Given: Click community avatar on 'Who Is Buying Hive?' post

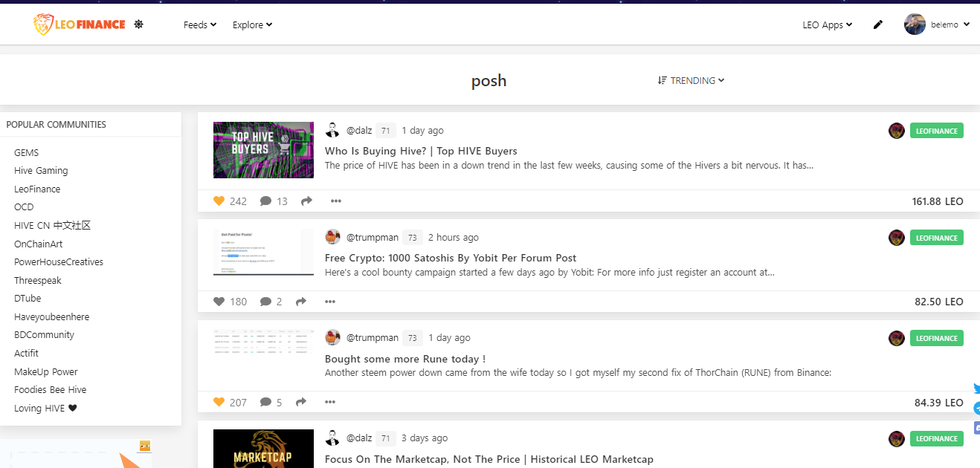Looking at the screenshot, I should coord(897,131).
